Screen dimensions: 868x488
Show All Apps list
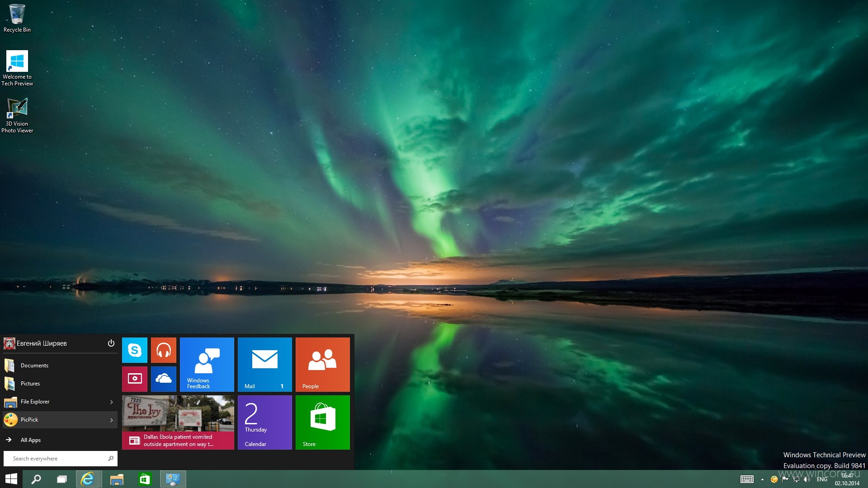tap(60, 440)
